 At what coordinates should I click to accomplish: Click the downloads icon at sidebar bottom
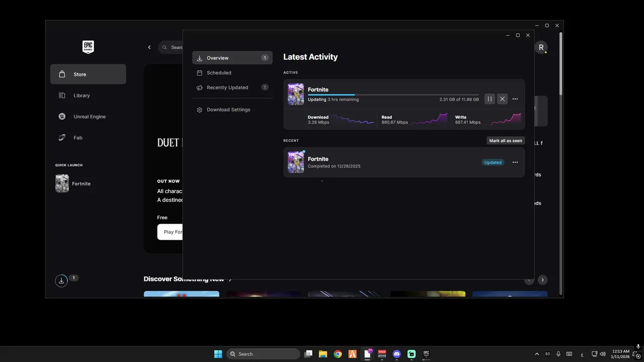click(61, 281)
